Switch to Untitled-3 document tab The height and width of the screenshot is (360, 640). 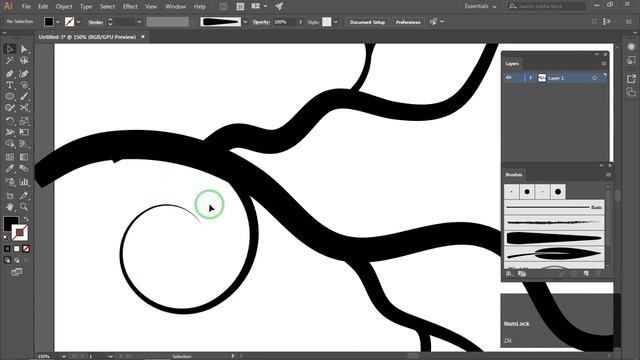[87, 37]
